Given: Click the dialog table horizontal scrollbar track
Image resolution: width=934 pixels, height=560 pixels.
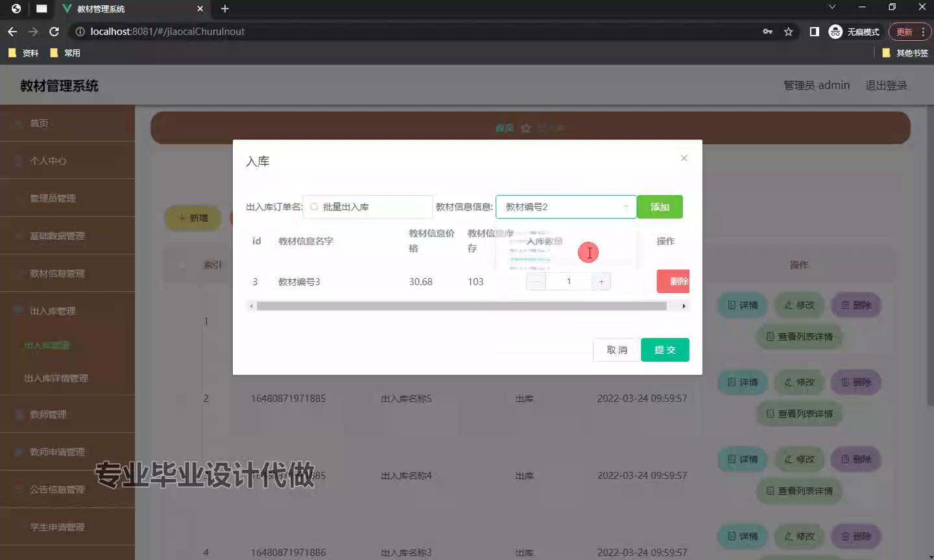Looking at the screenshot, I should pyautogui.click(x=462, y=306).
